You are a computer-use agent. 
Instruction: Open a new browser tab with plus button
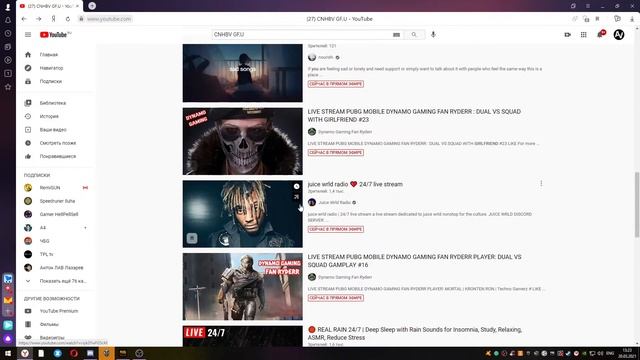click(x=92, y=6)
